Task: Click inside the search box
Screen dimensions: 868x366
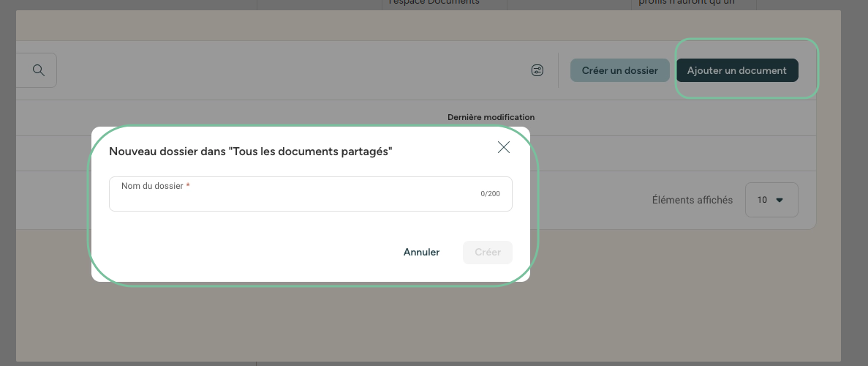Action: point(22,70)
